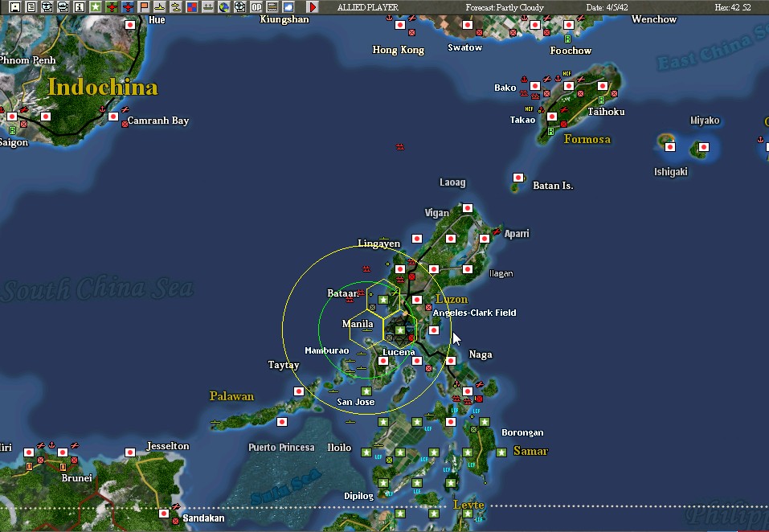
Task: Click the ALLIED PLAYER status text
Action: 368,7
